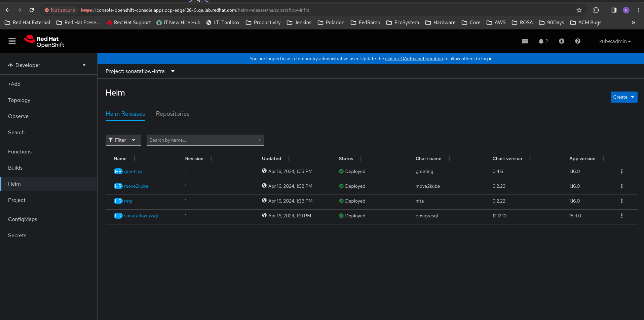Open the Red Hat Support bookmark
Image resolution: width=644 pixels, height=320 pixels.
pyautogui.click(x=129, y=23)
